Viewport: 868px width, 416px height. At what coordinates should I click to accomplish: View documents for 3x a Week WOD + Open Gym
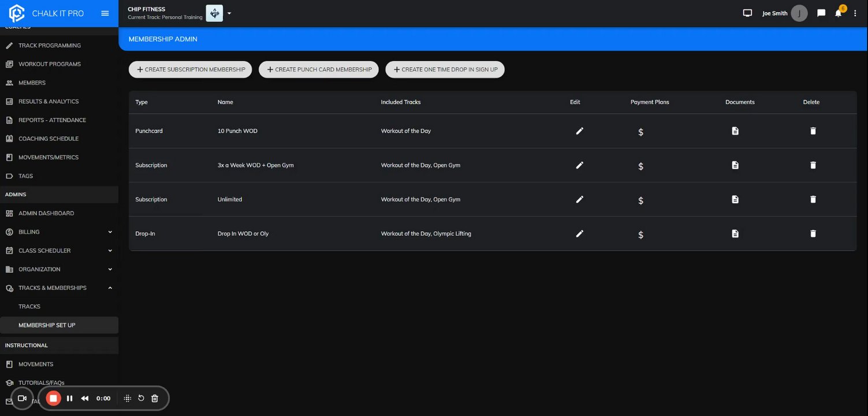tap(735, 165)
